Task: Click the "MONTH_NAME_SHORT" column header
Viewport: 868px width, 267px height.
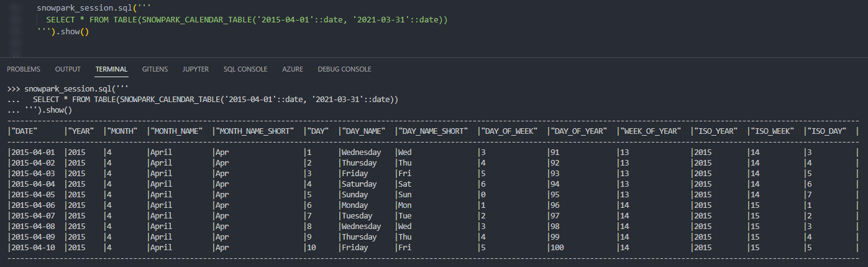Action: click(x=255, y=131)
